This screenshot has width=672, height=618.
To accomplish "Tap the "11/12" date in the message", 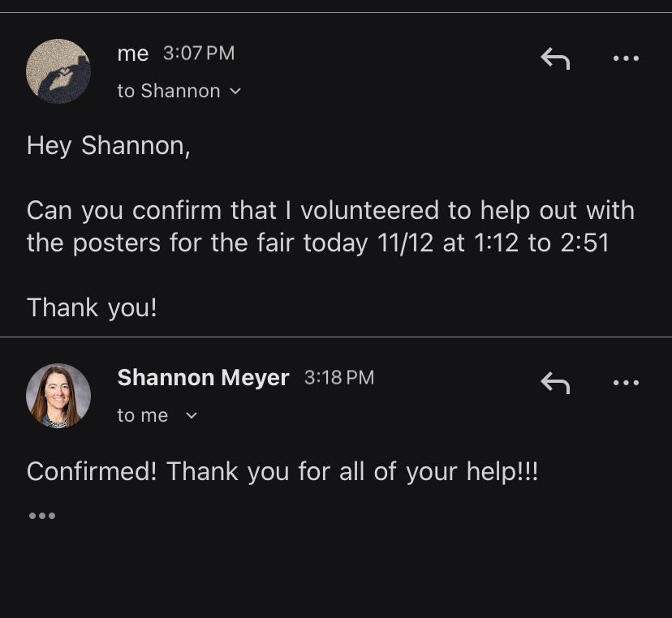I will [407, 243].
